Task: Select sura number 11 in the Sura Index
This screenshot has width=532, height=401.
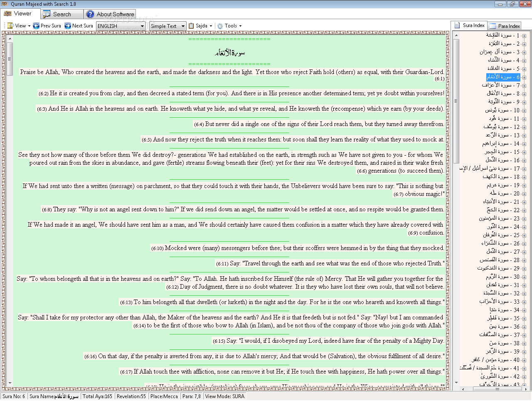Action: click(504, 119)
